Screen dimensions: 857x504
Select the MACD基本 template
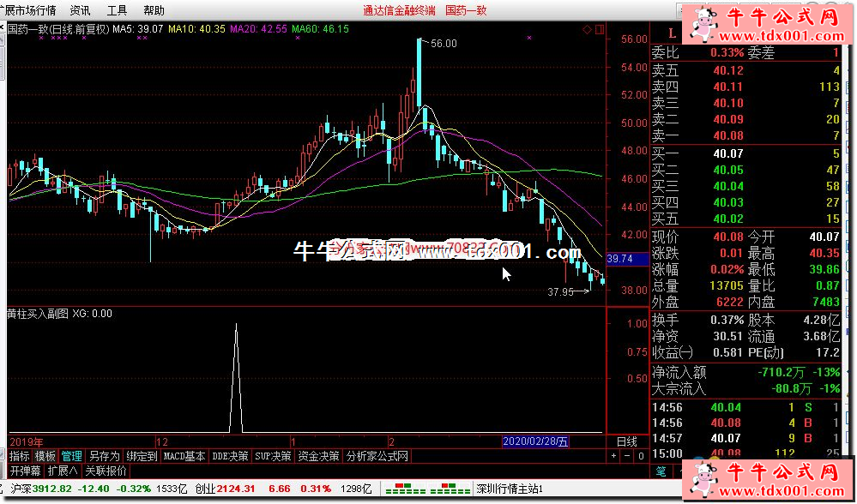coord(184,457)
